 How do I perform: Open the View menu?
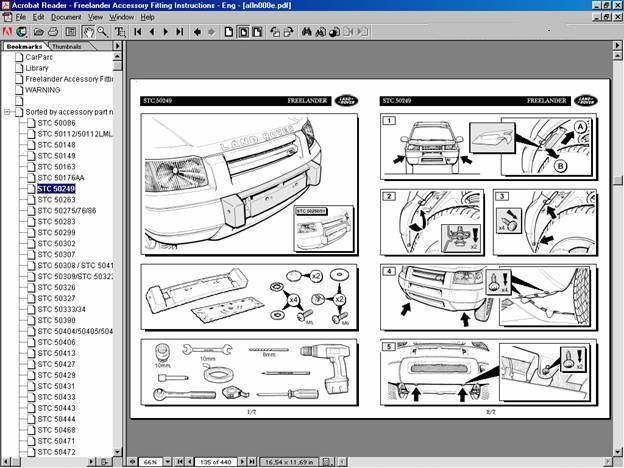coord(96,17)
